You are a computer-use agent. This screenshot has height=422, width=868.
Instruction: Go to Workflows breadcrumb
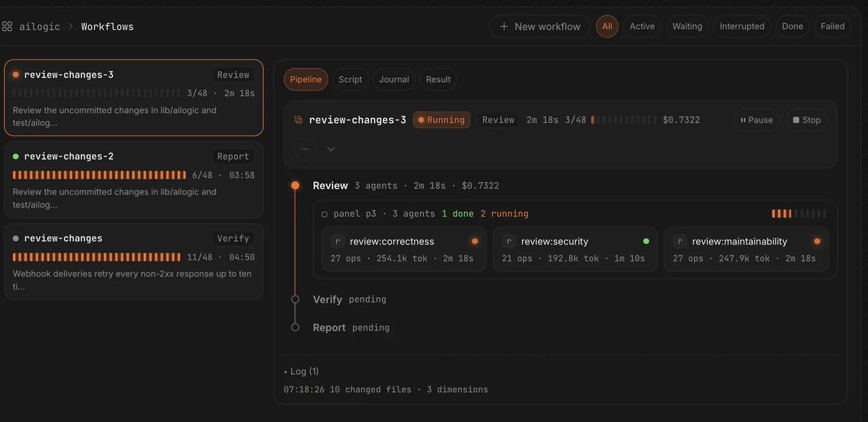(107, 27)
